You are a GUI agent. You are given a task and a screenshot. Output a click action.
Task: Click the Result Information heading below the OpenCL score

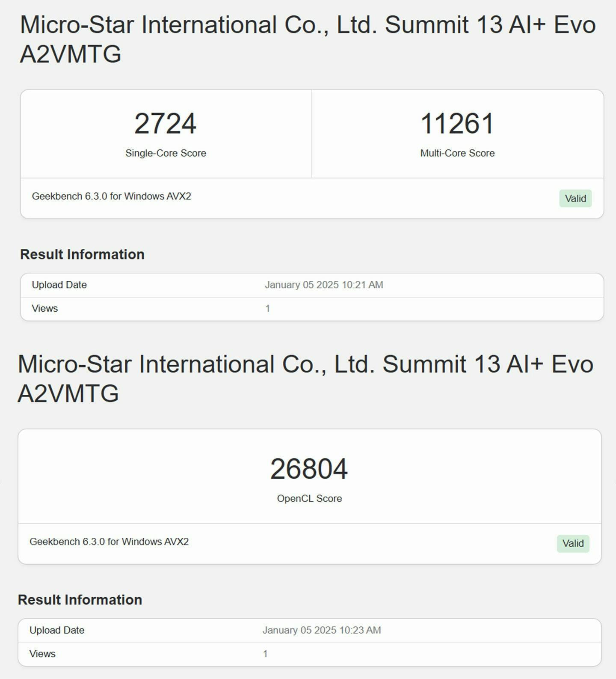[x=80, y=600]
